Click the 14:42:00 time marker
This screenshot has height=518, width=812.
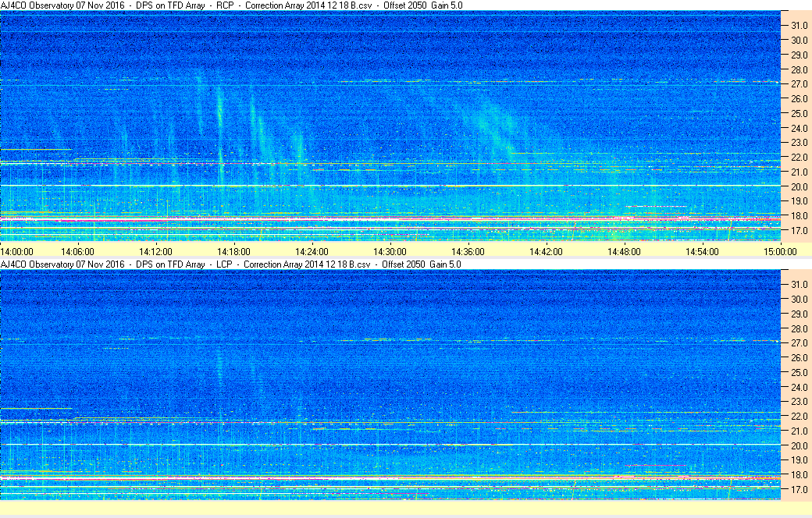546,251
